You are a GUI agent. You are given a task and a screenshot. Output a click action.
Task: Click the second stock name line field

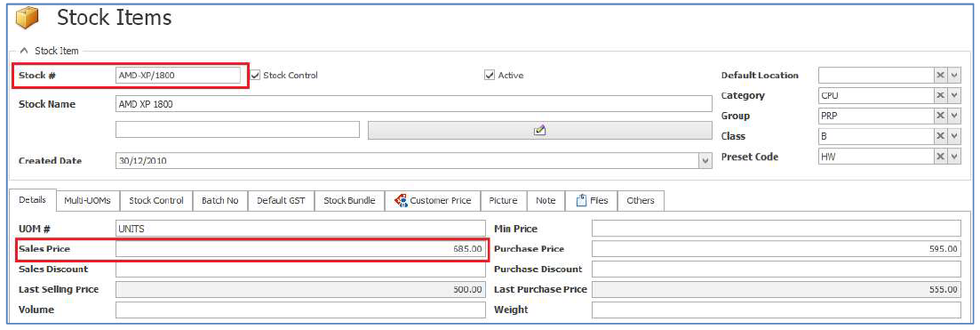(237, 130)
